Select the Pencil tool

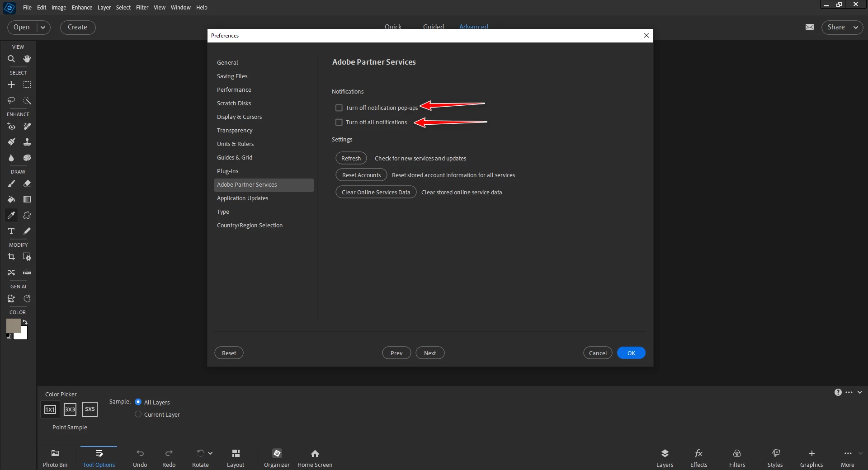27,231
